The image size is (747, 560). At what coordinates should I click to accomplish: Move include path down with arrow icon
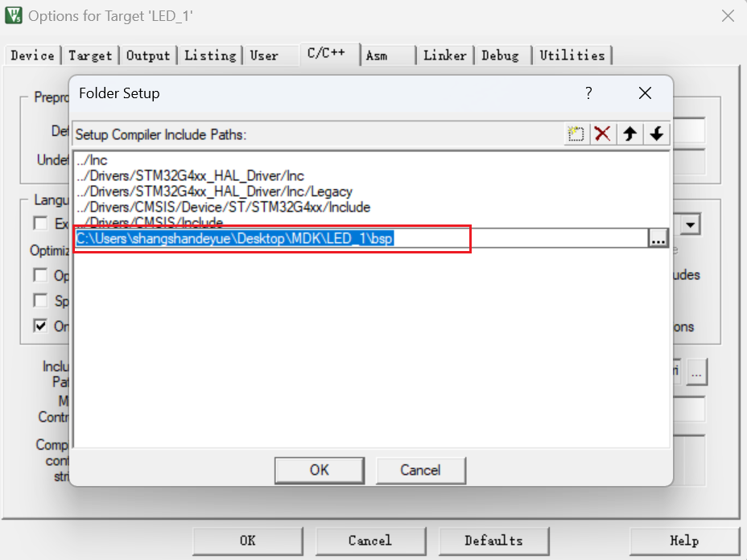point(657,134)
